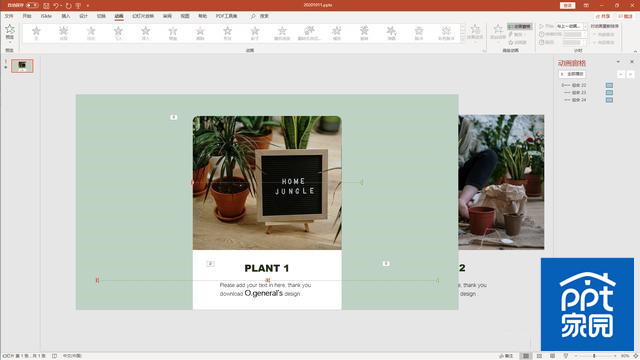Collapse the ribbon with the chevron
The image size is (640, 360).
click(x=635, y=51)
